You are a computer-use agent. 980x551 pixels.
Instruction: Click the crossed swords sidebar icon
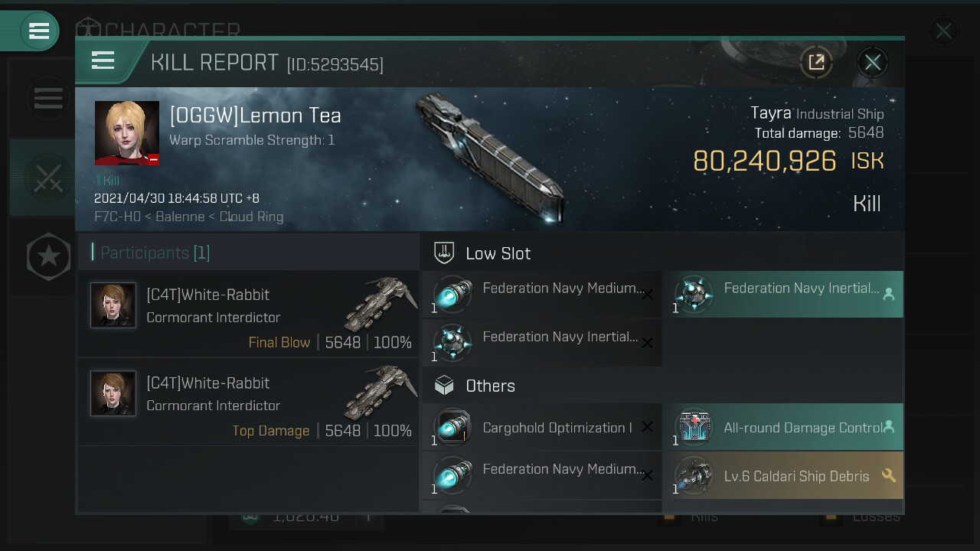coord(47,178)
